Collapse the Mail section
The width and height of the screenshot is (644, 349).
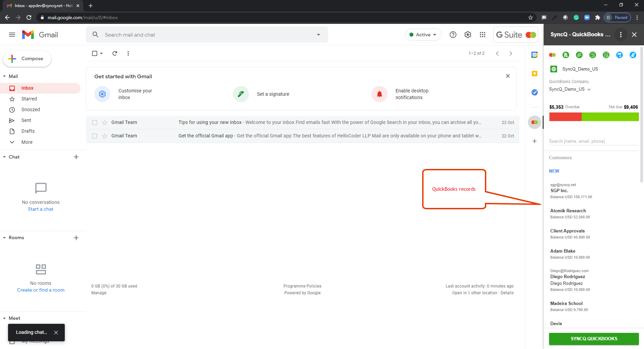coord(4,76)
